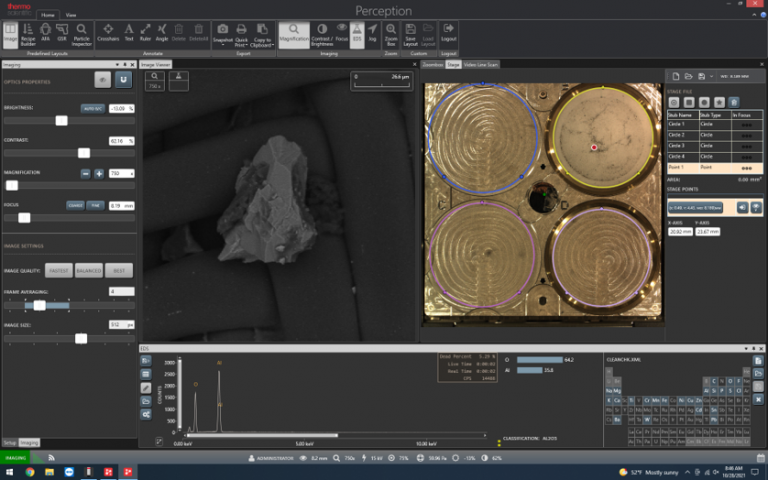Click the Contrast slider handle
The image size is (768, 480).
point(84,153)
